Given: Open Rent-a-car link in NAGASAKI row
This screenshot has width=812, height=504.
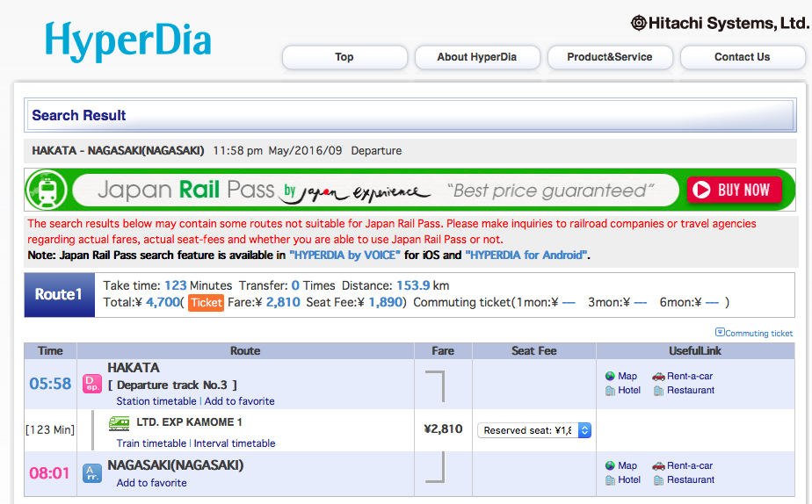Looking at the screenshot, I should pyautogui.click(x=690, y=465).
